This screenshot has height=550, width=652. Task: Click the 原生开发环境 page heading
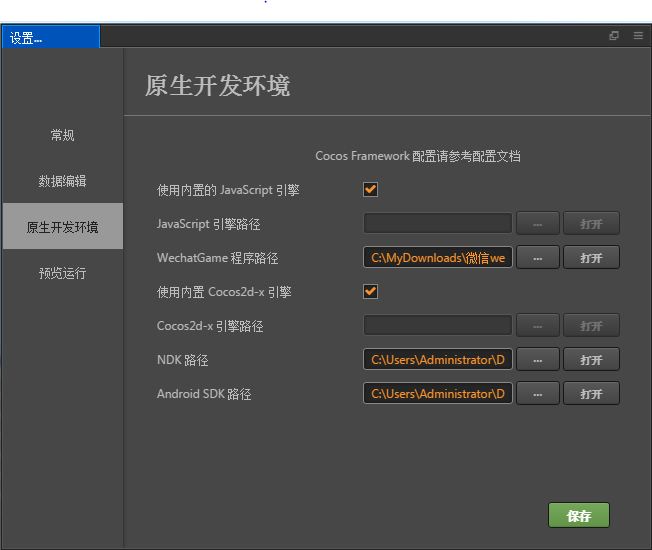[217, 86]
